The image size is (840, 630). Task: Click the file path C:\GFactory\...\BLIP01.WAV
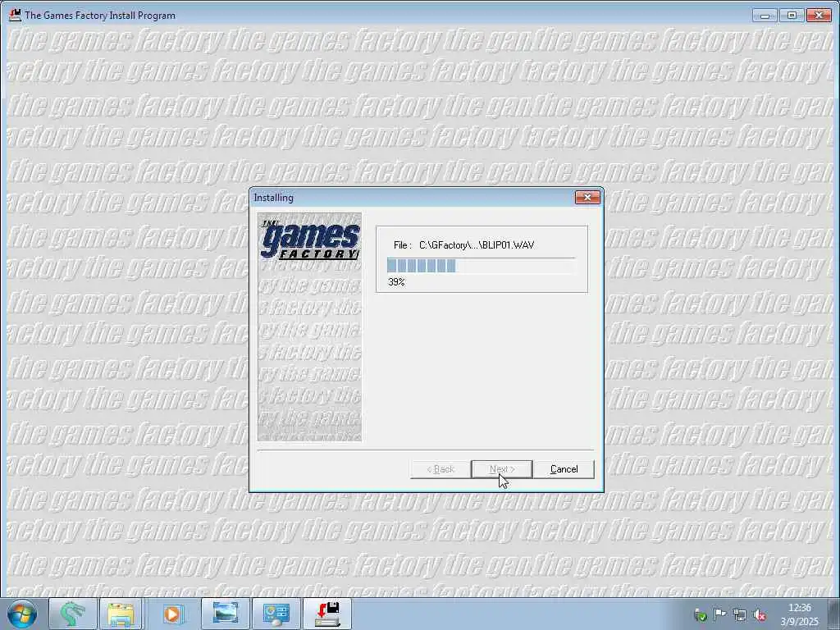tap(477, 245)
